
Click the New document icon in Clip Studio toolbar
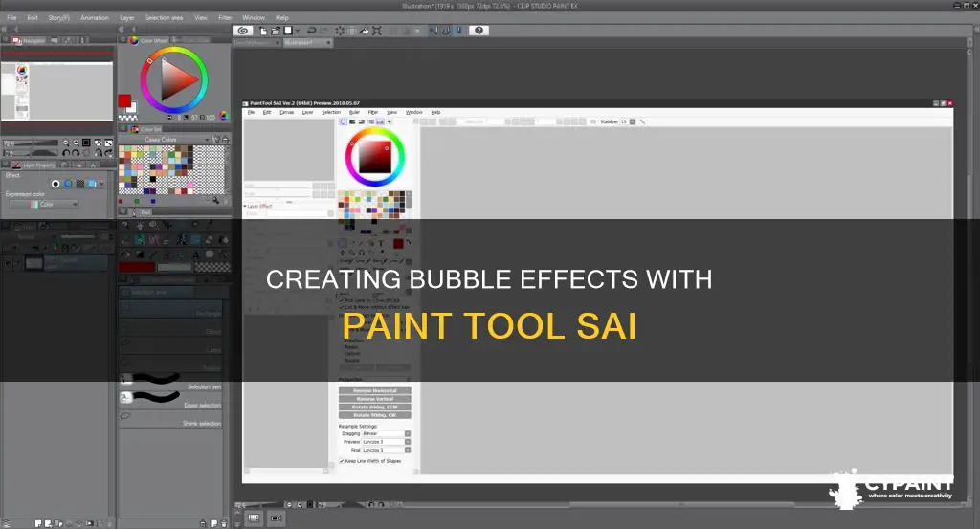tap(263, 31)
